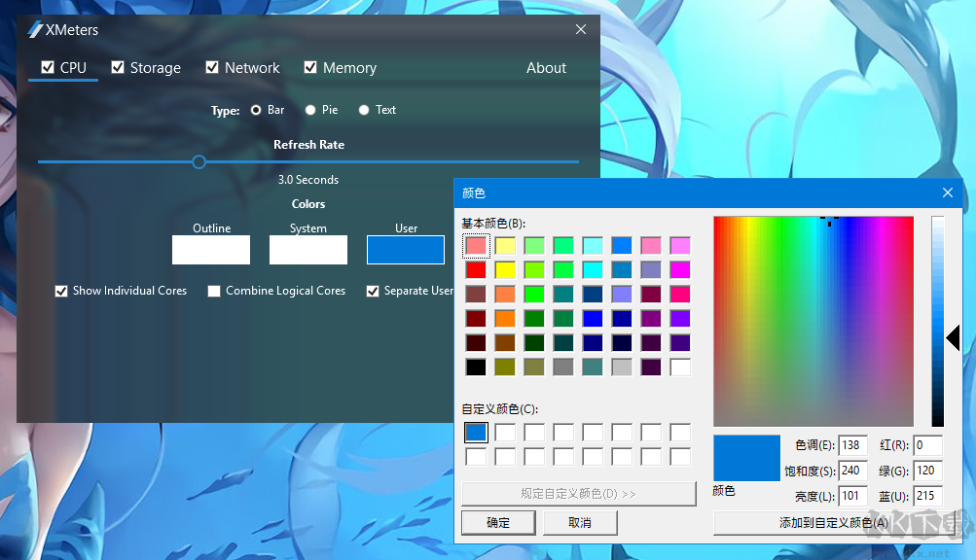The width and height of the screenshot is (976, 560).
Task: Click the luminance gradient bar
Action: pyautogui.click(x=937, y=321)
